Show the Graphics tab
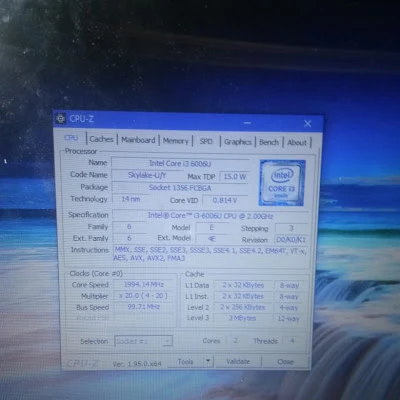Viewport: 400px width, 400px height. 238,142
